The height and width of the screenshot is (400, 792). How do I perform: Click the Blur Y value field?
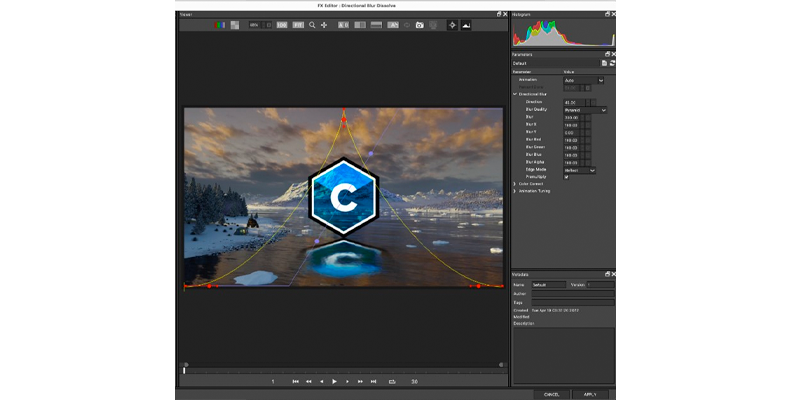(572, 133)
